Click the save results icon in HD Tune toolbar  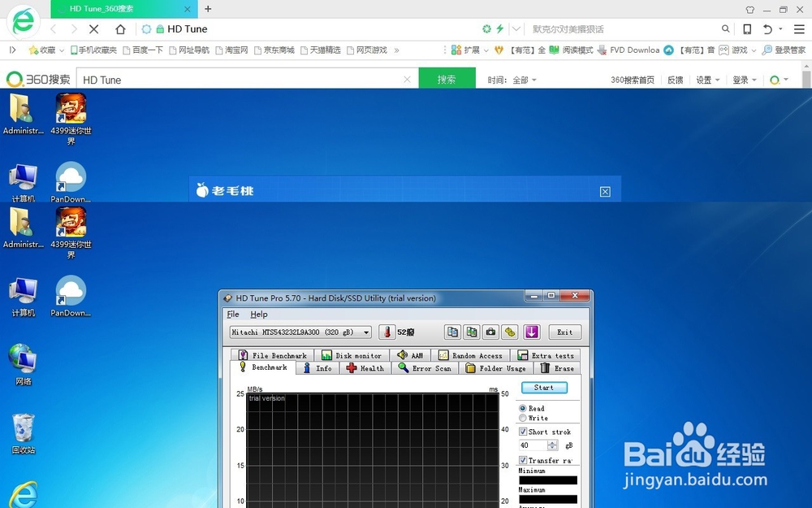coord(509,332)
